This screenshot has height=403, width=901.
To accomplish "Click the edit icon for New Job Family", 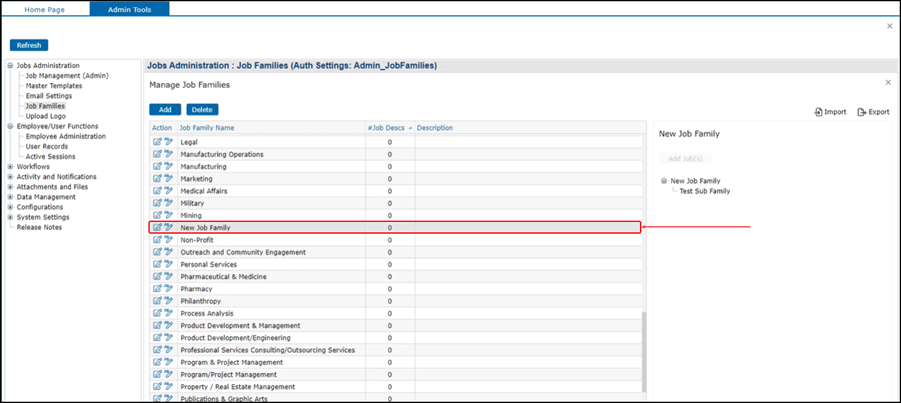I will click(157, 228).
